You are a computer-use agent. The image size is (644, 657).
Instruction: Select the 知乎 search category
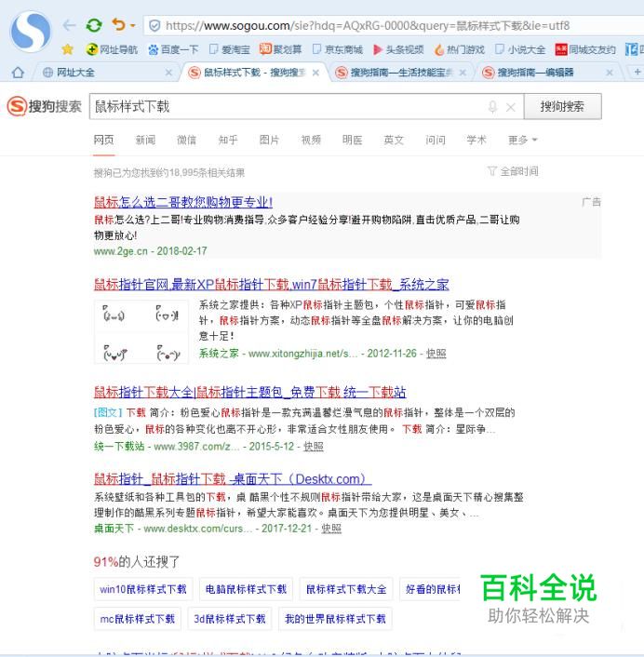tap(228, 140)
